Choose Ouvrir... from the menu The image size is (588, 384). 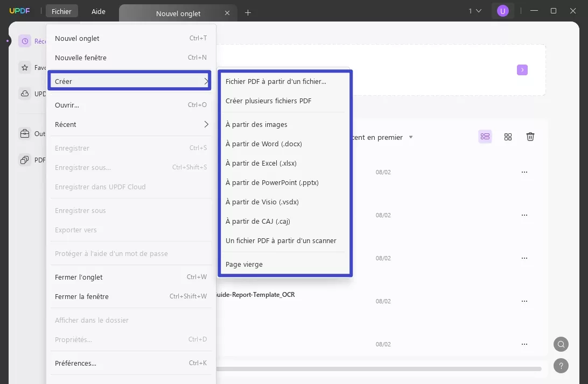pos(131,105)
